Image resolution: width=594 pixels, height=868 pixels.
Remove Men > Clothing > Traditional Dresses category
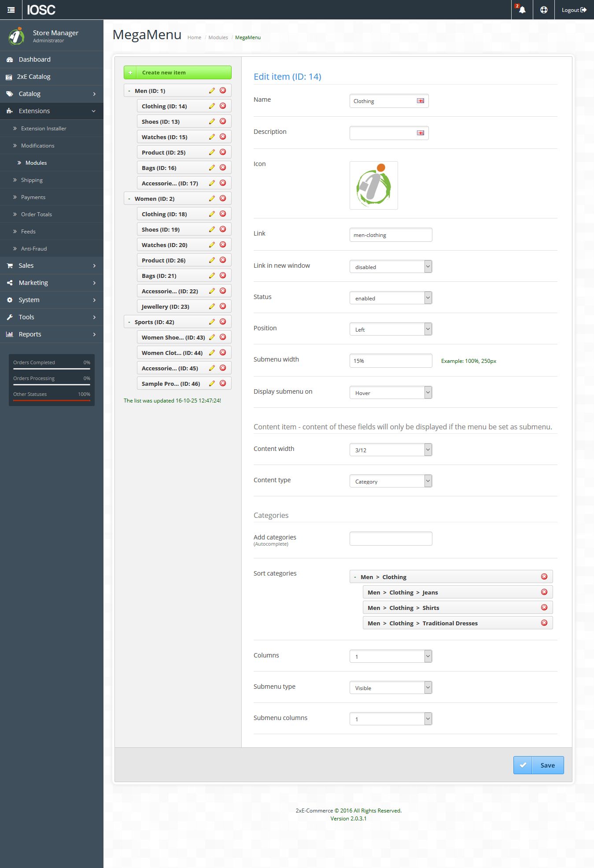coord(544,623)
